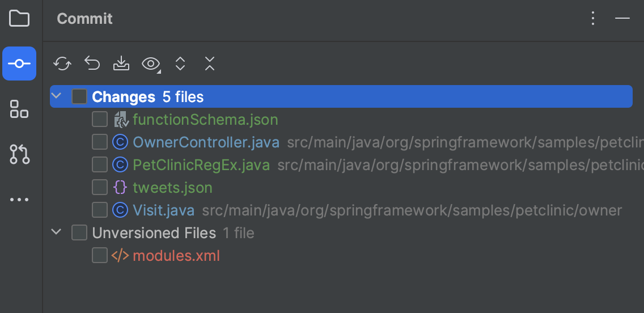Open the view options eye dropdown

click(x=151, y=64)
